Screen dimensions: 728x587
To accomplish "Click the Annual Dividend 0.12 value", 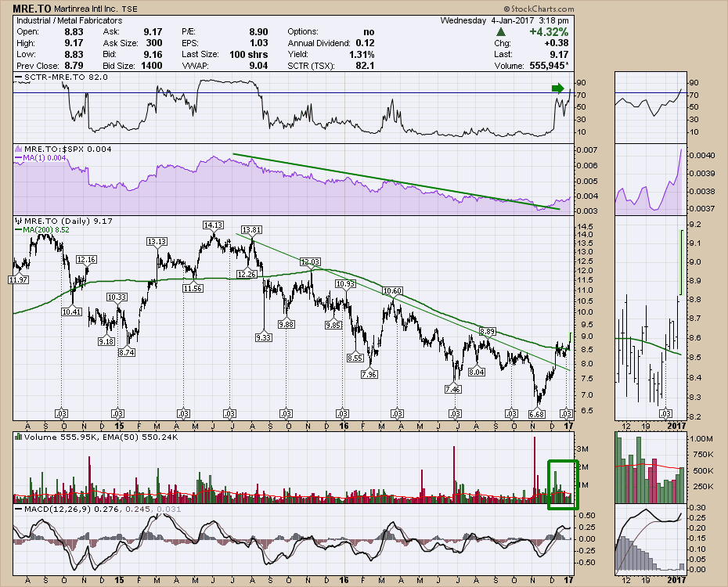I will (x=365, y=43).
